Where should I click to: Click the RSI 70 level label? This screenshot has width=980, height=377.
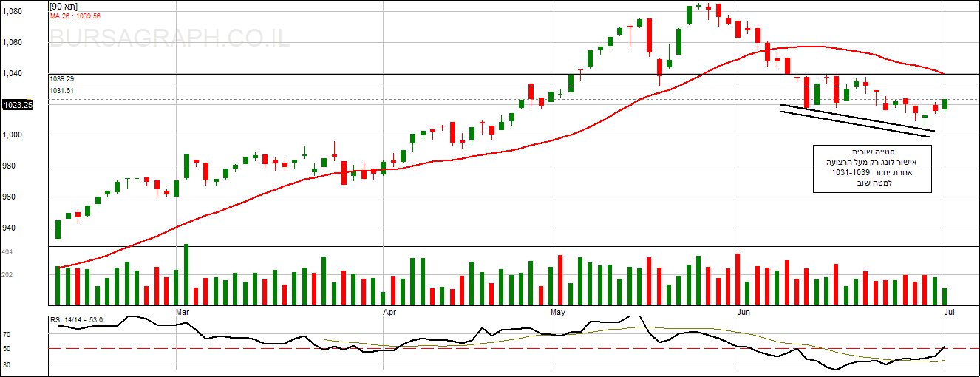pos(7,335)
